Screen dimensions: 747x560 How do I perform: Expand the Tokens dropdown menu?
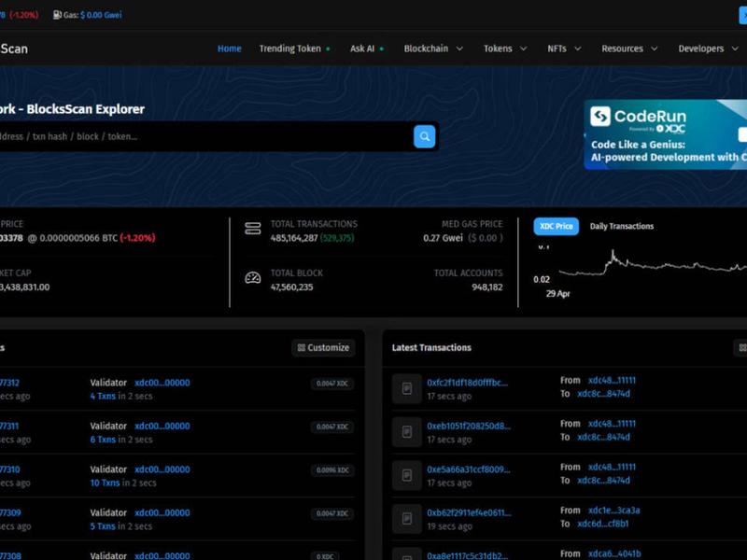coord(505,49)
